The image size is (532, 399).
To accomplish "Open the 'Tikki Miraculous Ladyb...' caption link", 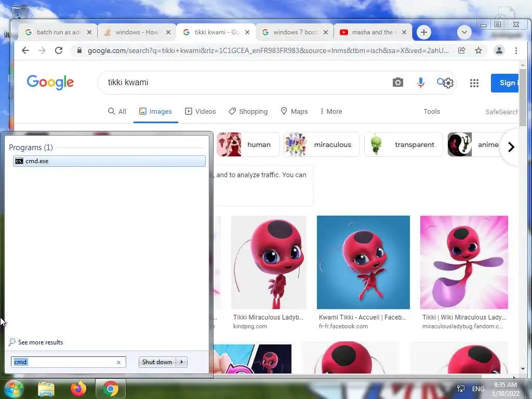I will 268,317.
